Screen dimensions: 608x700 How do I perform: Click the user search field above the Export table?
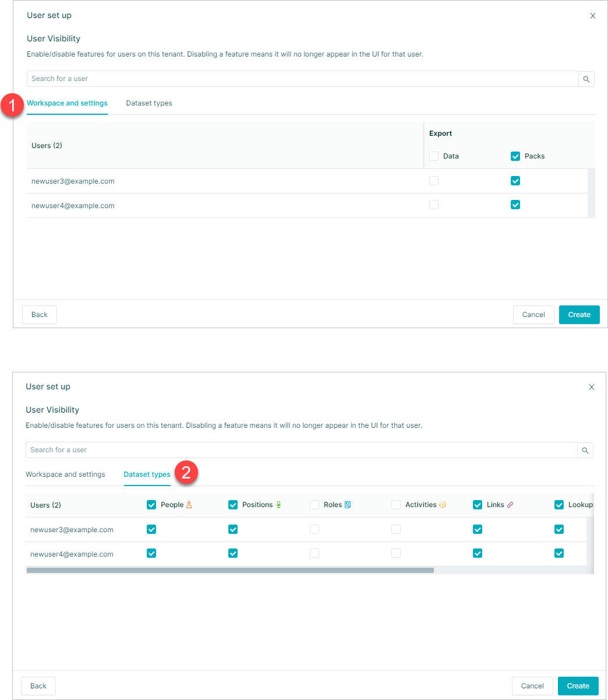[x=302, y=79]
